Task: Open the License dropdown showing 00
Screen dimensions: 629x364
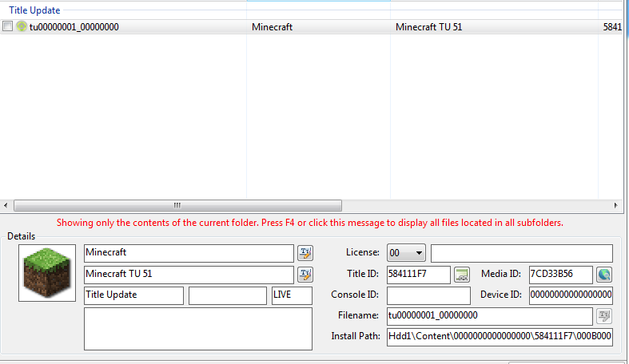Action: click(406, 253)
